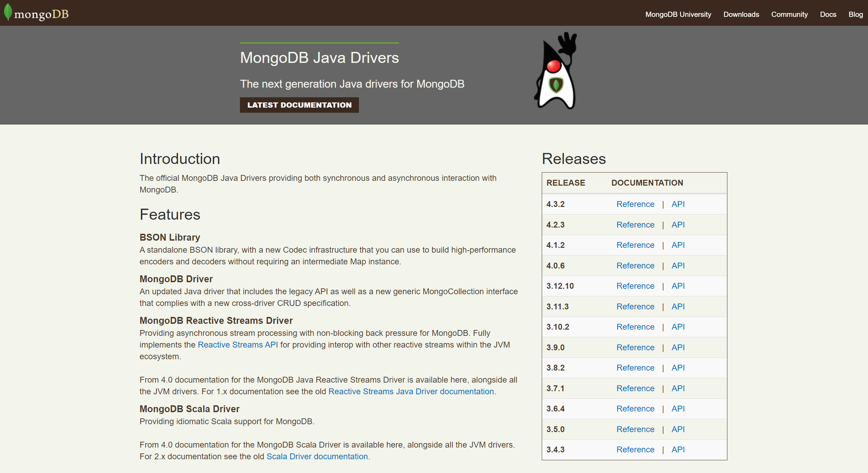The height and width of the screenshot is (473, 868).
Task: Open the API docs for release 4.3.2
Action: point(678,204)
